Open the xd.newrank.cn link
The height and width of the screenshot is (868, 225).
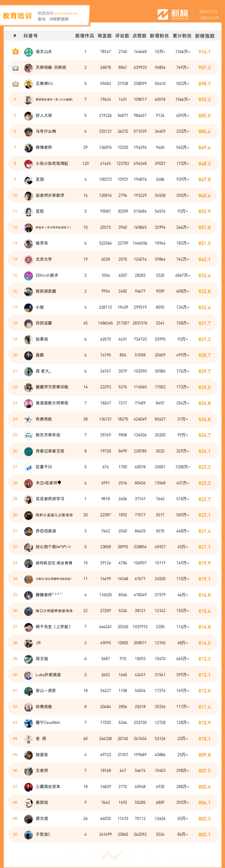65,14
